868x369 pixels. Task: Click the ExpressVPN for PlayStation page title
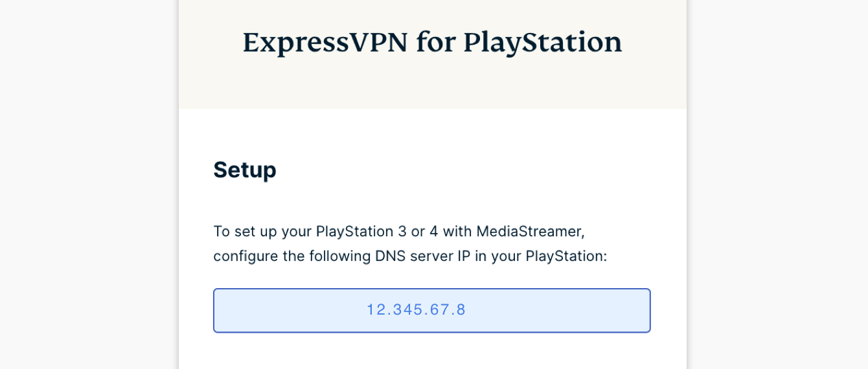click(432, 43)
